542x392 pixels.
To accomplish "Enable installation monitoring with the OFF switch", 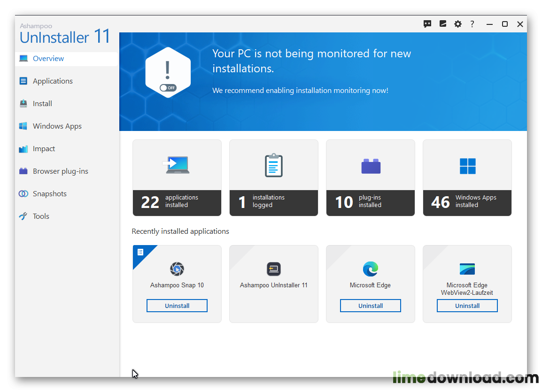I will 168,87.
